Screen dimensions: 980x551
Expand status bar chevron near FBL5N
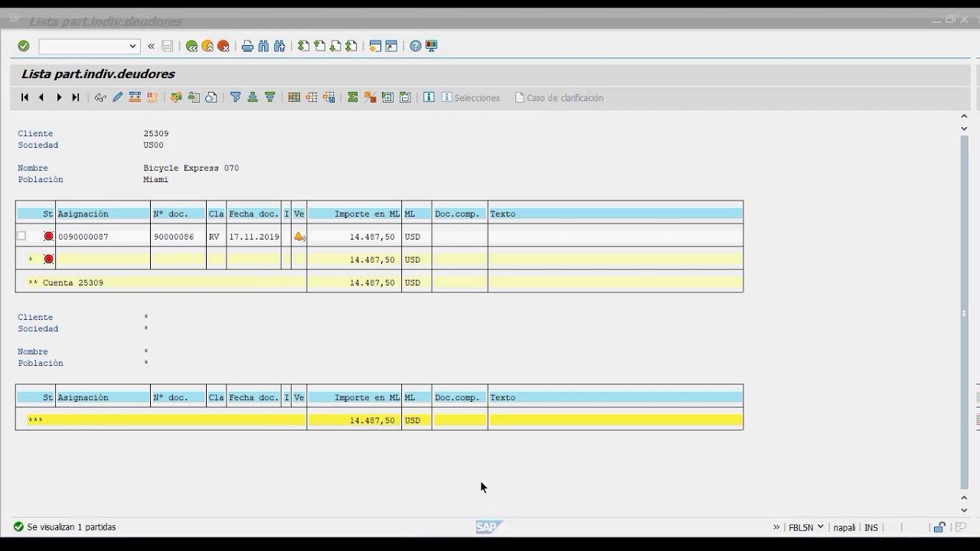pyautogui.click(x=776, y=527)
